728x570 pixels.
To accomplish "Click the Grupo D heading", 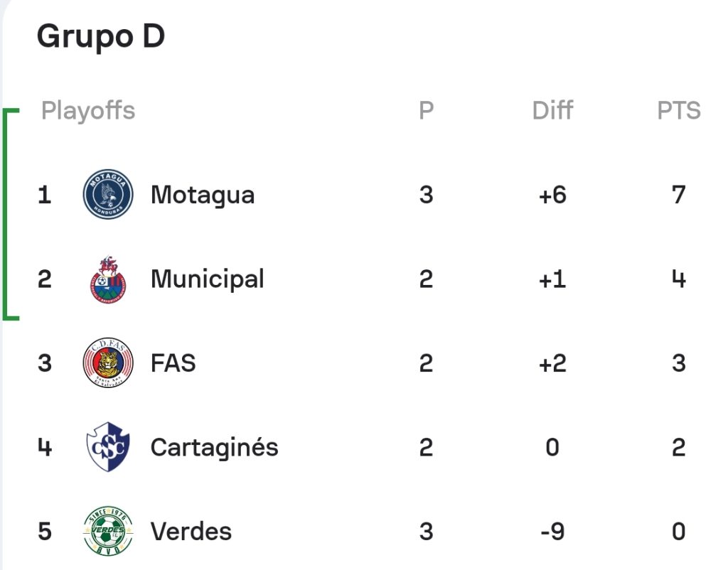I will (x=101, y=37).
